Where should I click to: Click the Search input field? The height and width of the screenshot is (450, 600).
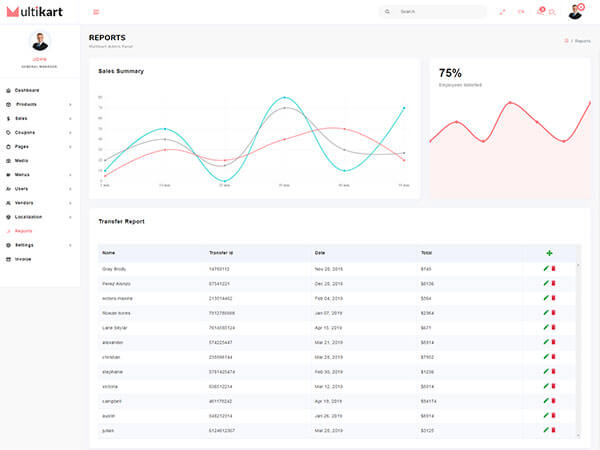435,12
